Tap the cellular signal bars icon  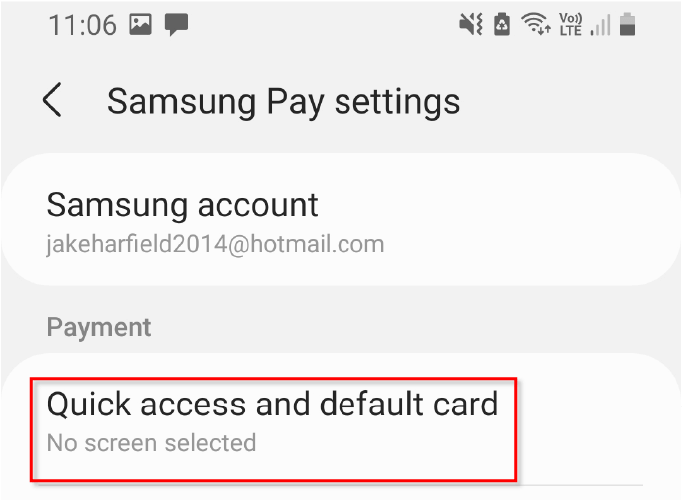601,25
